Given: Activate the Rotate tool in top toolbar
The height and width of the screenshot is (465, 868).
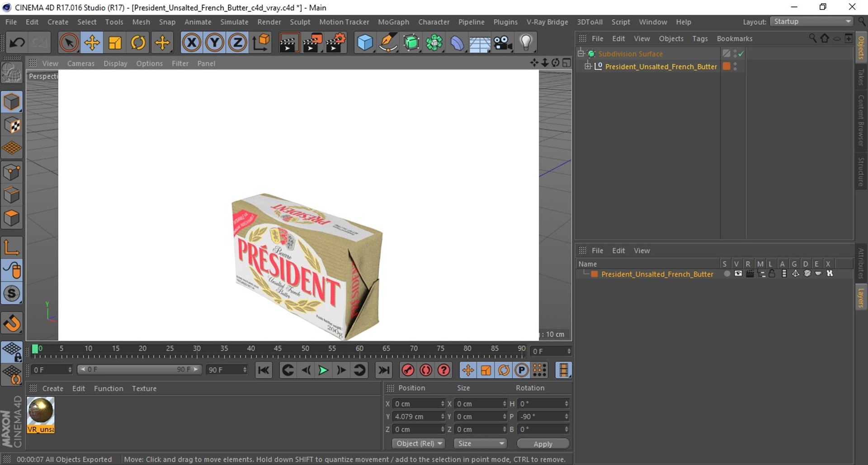Looking at the screenshot, I should pos(138,43).
